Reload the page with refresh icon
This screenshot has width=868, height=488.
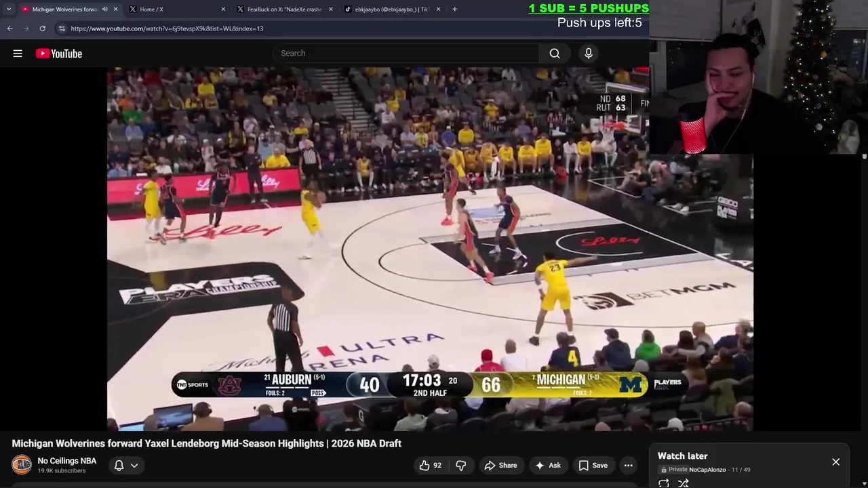(42, 28)
